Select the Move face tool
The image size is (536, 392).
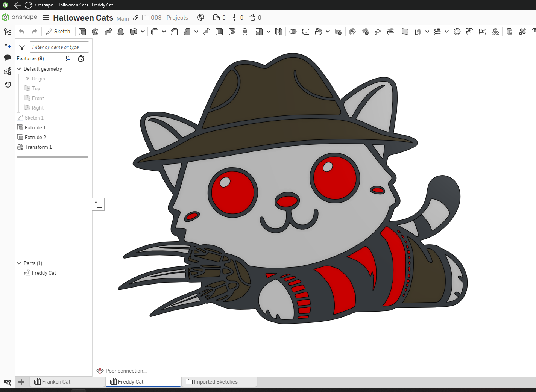tap(378, 32)
